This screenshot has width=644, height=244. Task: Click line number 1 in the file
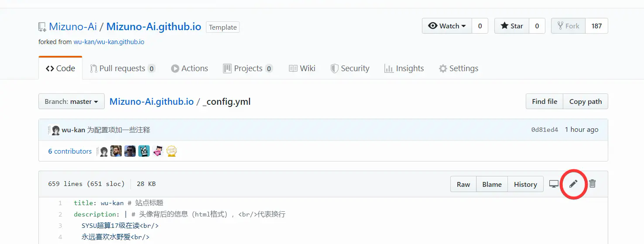pyautogui.click(x=60, y=203)
